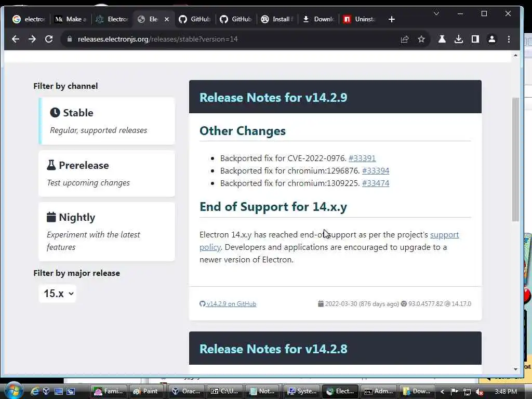Click the network tray icon
The image size is (532, 399).
467,392
